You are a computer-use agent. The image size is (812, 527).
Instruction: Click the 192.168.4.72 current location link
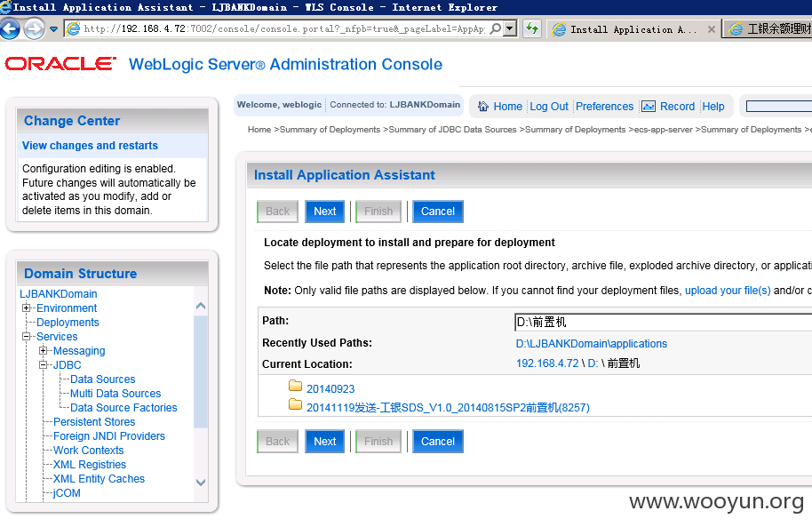click(547, 363)
